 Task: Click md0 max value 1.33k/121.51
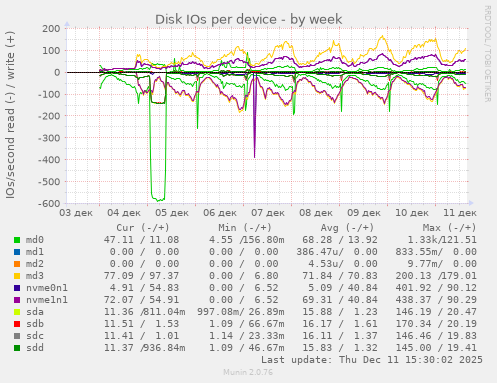point(442,240)
